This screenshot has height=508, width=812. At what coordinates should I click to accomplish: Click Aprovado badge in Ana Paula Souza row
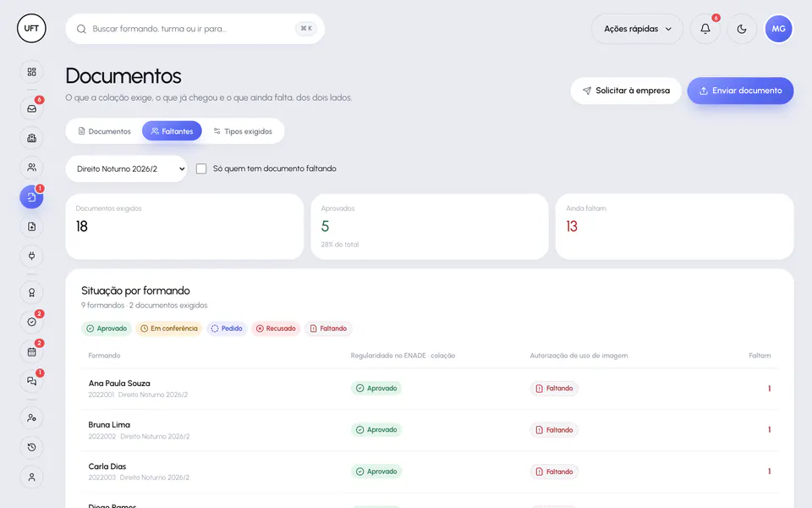(376, 389)
